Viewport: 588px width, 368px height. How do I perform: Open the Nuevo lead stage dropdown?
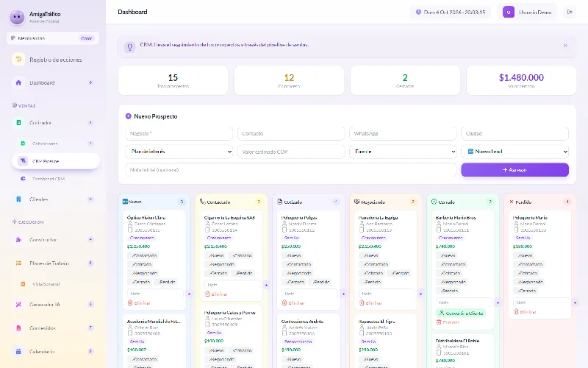(x=515, y=152)
